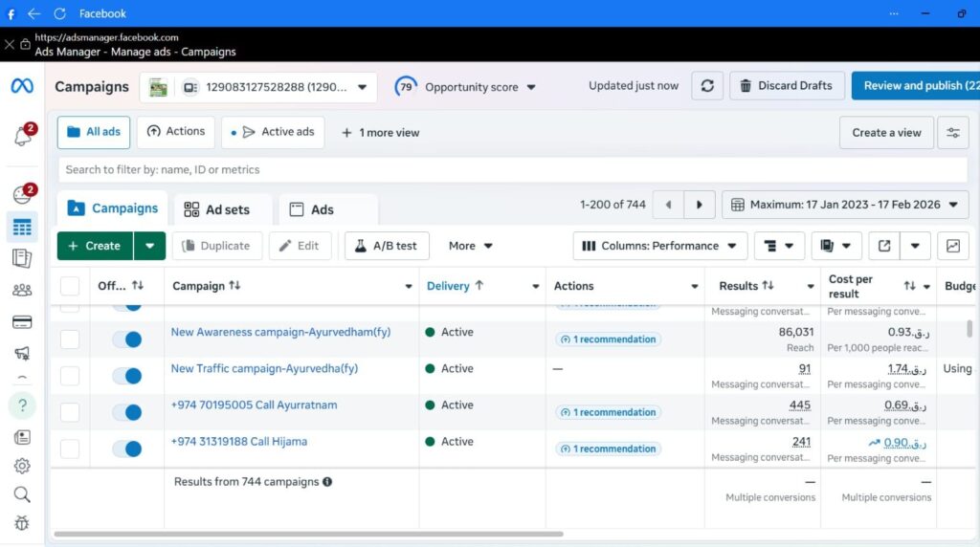Open the Audiences people icon in sidebar
Viewport: 980px width, 547px height.
[x=22, y=291]
